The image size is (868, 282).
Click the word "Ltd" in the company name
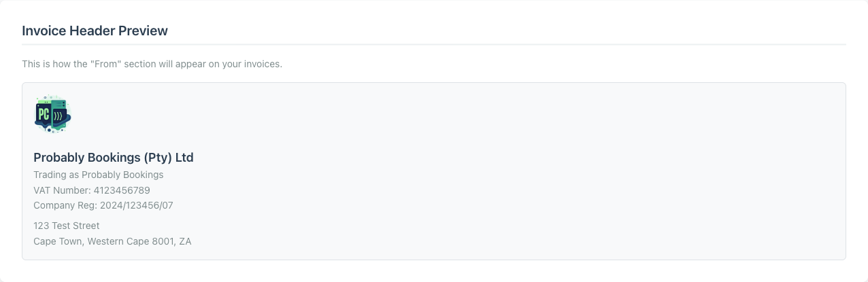tap(184, 158)
